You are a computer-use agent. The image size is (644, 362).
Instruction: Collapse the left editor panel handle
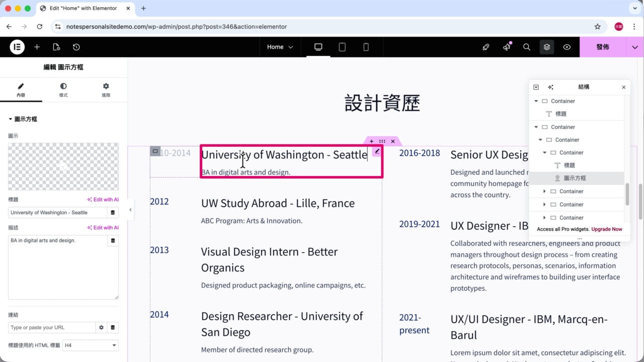(x=130, y=210)
